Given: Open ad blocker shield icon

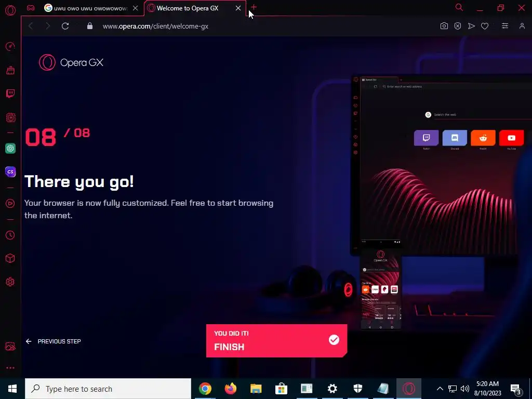Looking at the screenshot, I should (458, 26).
